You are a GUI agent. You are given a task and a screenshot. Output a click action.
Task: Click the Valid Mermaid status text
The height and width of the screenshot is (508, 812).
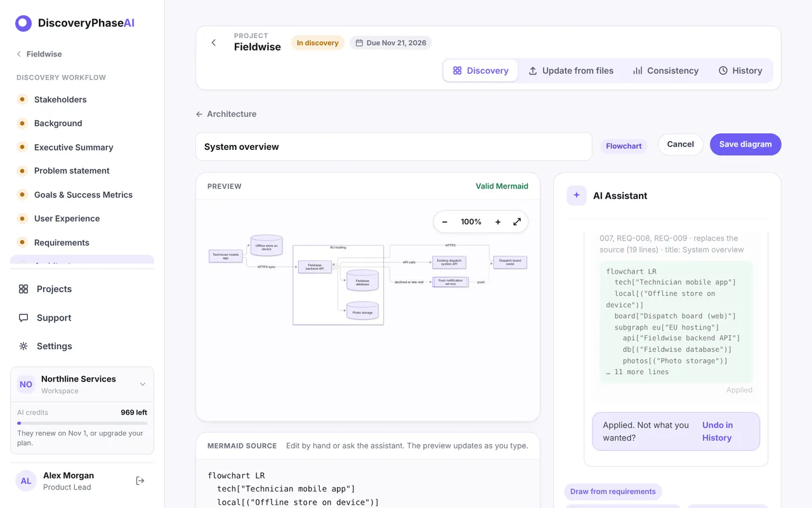coord(502,186)
